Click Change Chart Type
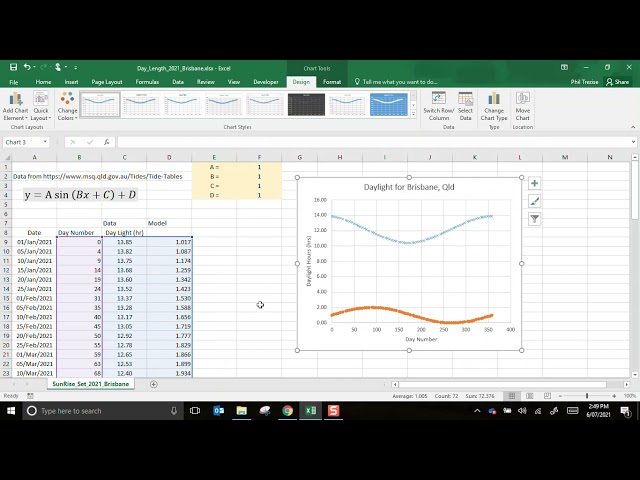Screen dimensions: 640x480 (494, 106)
